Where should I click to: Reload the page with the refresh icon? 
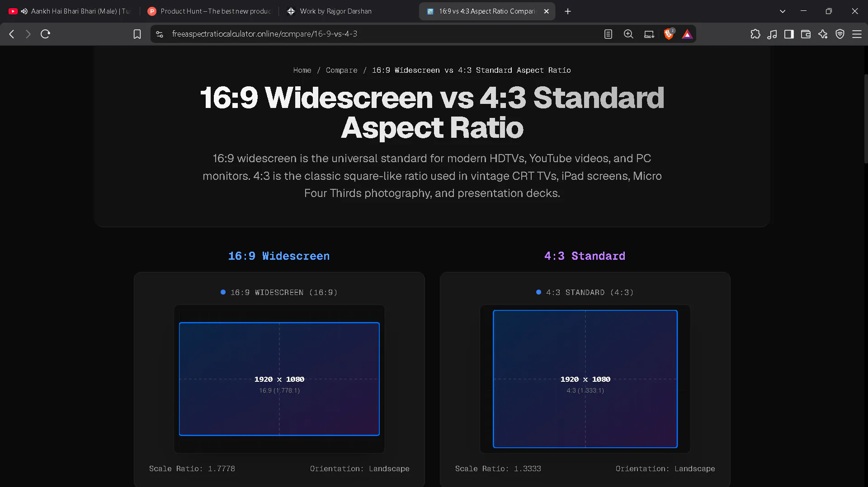(45, 34)
